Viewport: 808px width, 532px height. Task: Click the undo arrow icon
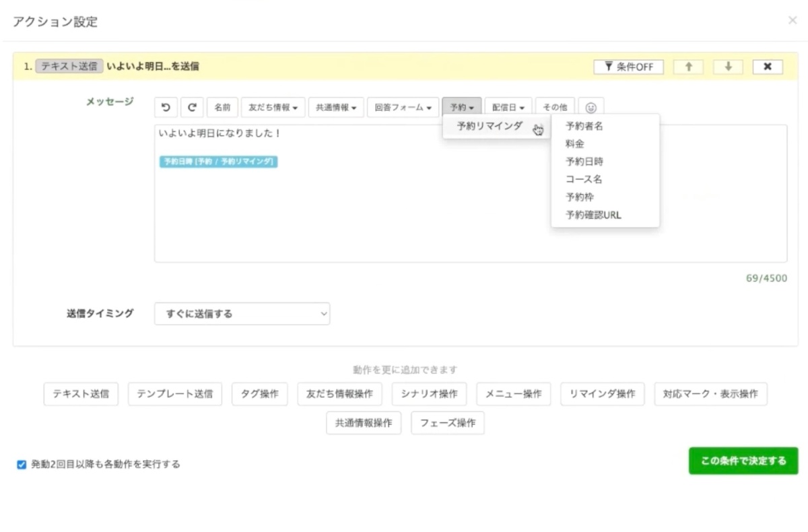(166, 107)
